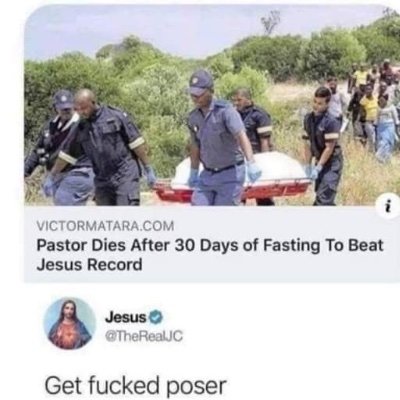The width and height of the screenshot is (400, 400).
Task: Open the @TheRealJC handle
Action: [144, 336]
